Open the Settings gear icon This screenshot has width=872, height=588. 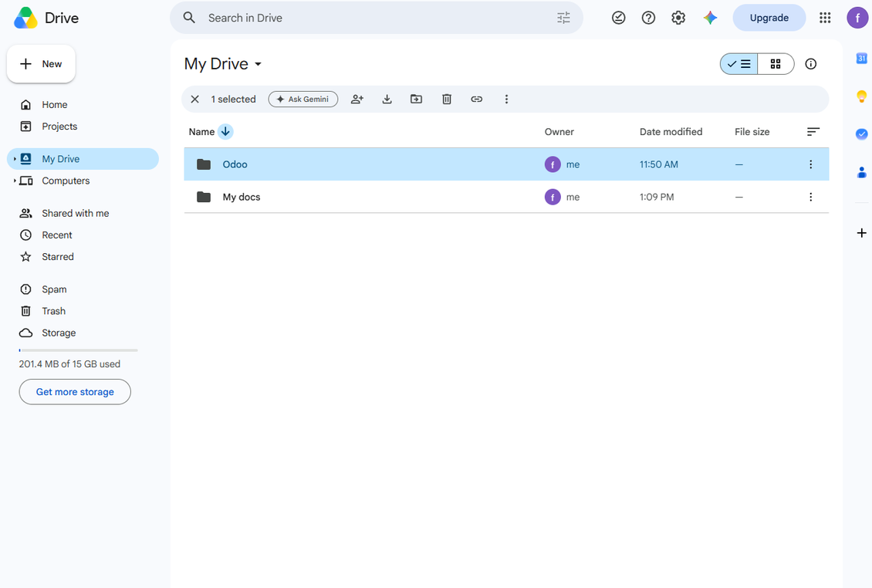coord(678,18)
